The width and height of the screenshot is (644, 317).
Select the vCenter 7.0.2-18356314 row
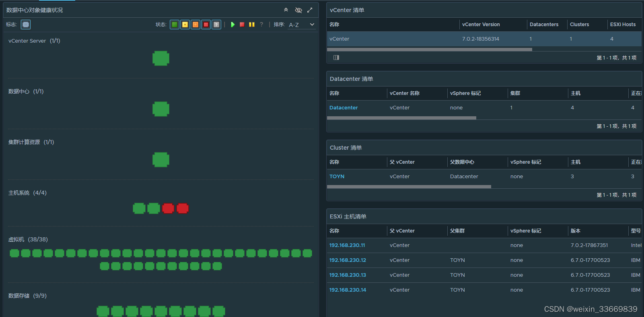click(484, 39)
